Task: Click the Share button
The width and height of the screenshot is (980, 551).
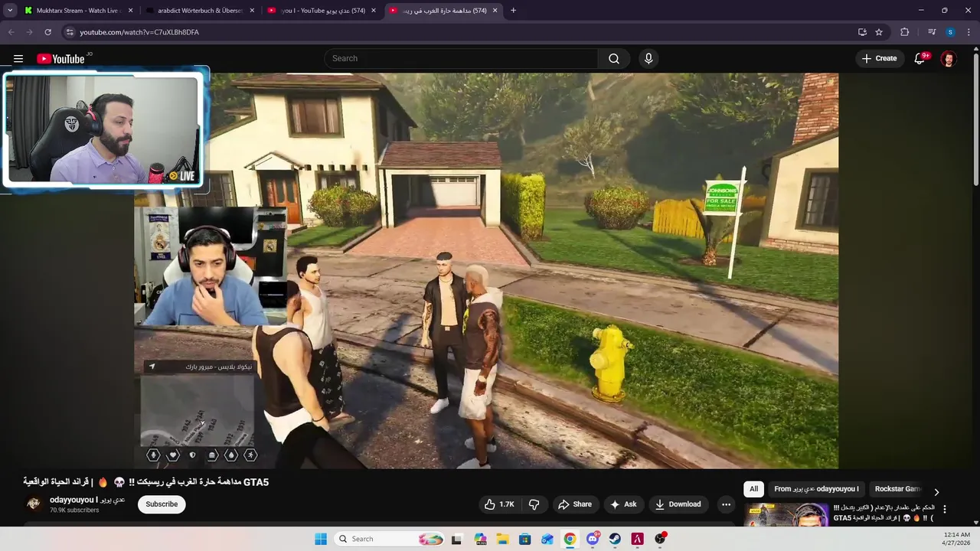Action: [x=574, y=504]
